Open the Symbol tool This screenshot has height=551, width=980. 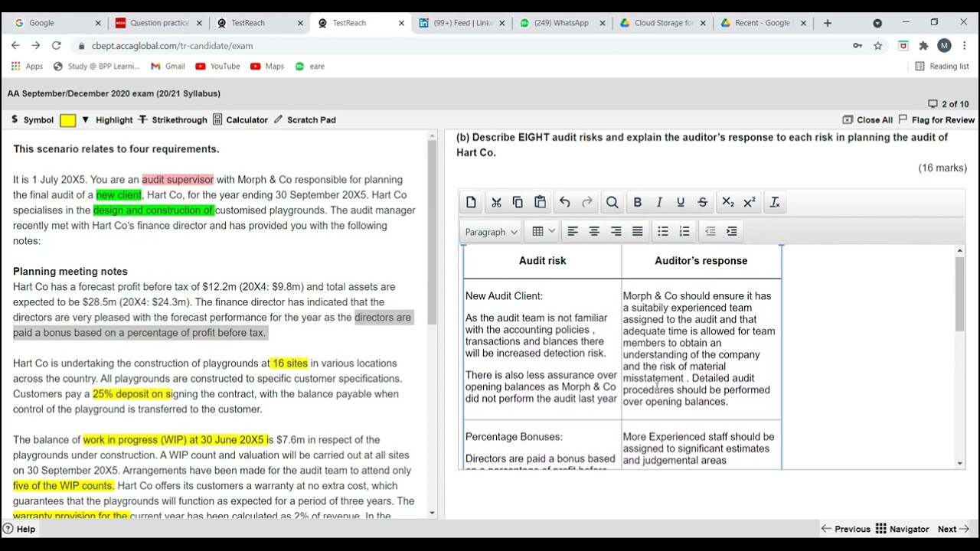(x=31, y=120)
